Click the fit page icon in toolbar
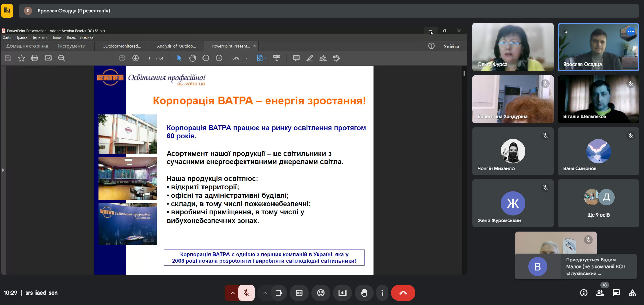 coord(259,58)
